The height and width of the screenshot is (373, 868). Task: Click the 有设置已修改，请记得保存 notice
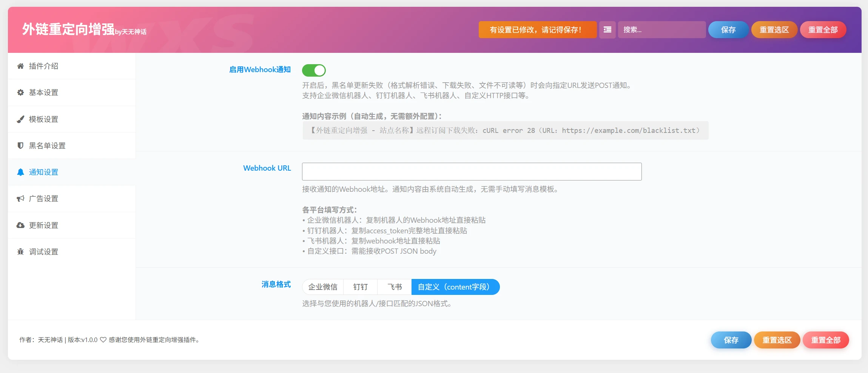538,30
